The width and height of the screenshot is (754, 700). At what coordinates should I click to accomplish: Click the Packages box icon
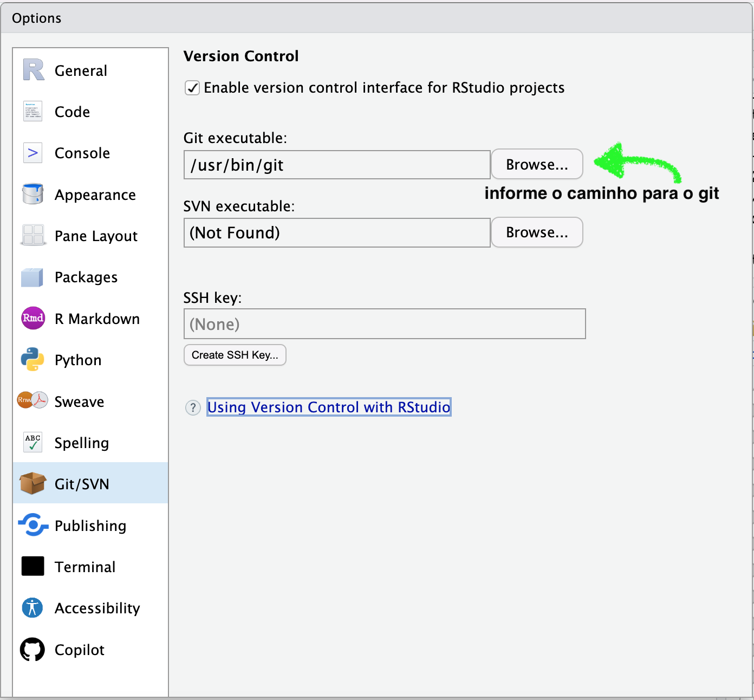(32, 277)
